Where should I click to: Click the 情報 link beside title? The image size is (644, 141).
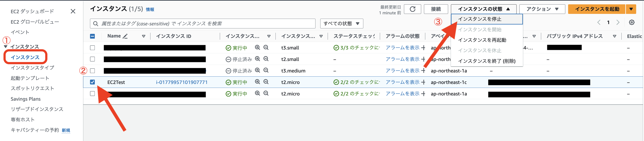click(x=150, y=10)
